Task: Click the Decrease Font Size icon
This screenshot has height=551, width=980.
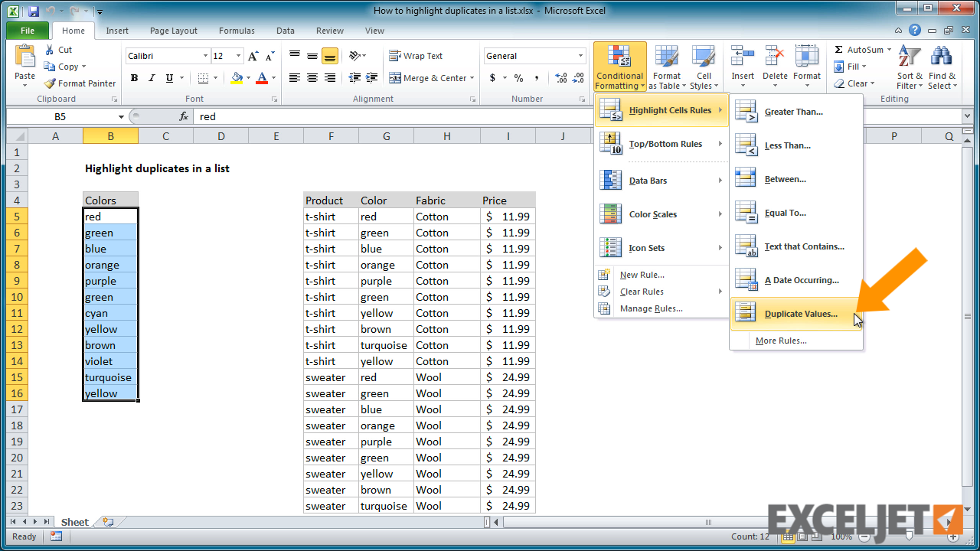Action: (x=269, y=56)
